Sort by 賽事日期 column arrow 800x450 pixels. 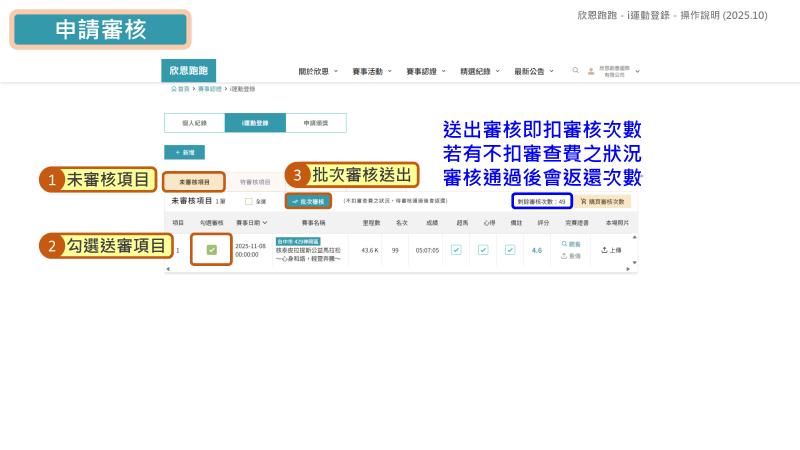point(265,222)
